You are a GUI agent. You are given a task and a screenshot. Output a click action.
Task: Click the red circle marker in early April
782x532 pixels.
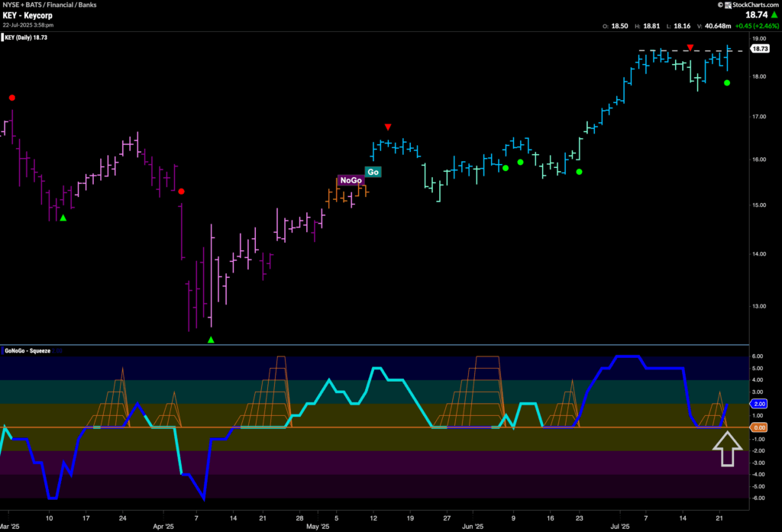click(182, 192)
